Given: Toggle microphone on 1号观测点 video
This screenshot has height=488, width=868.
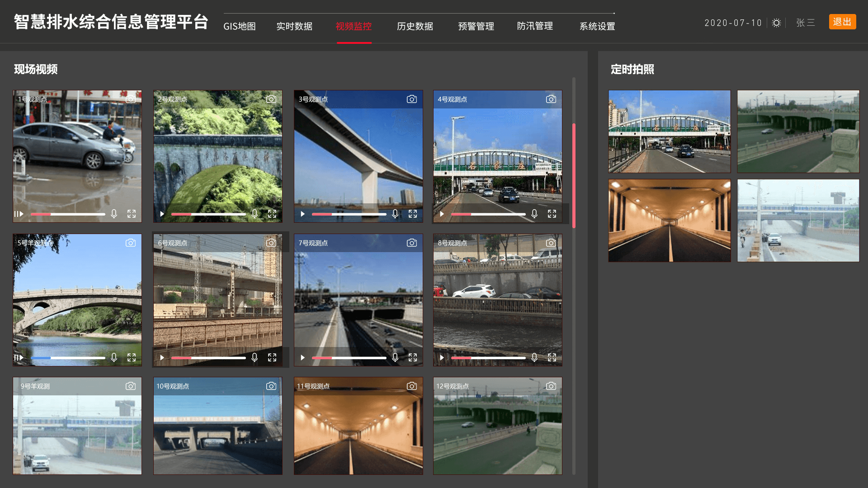Looking at the screenshot, I should pos(114,214).
